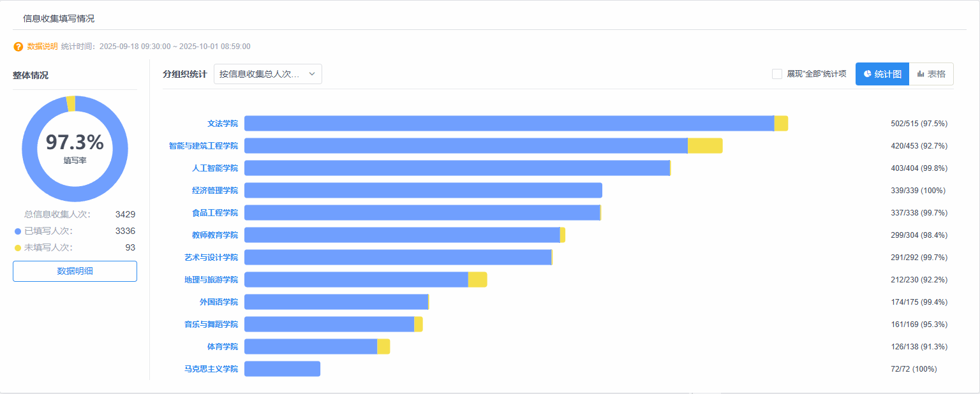Open the 按信息收集总人次 sort dropdown
Viewport: 980px width, 394px height.
pos(268,74)
